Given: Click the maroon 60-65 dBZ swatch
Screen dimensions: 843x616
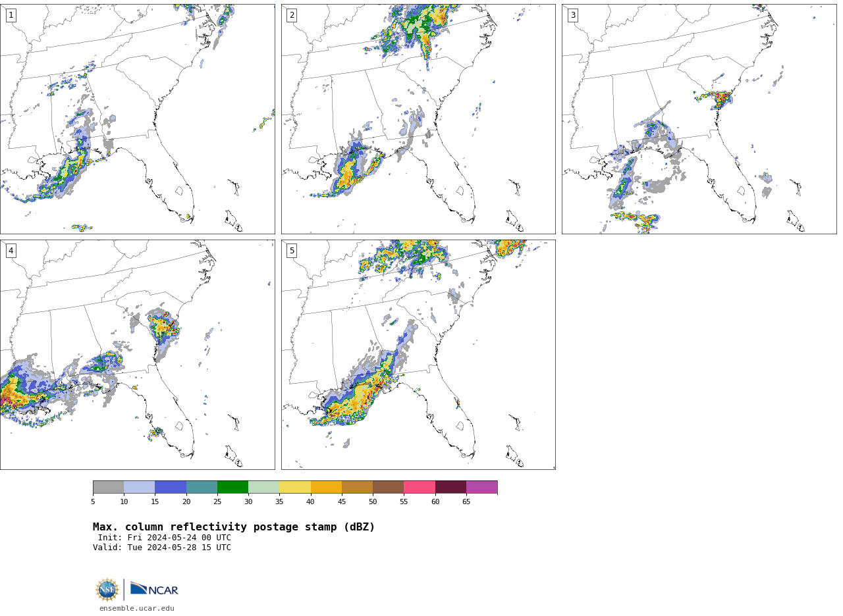Looking at the screenshot, I should (x=450, y=487).
